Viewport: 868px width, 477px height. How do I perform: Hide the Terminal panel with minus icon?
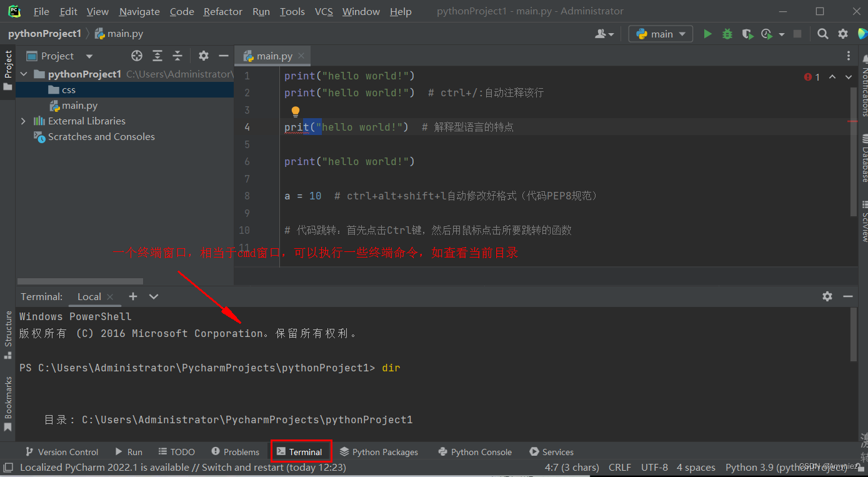coord(847,296)
